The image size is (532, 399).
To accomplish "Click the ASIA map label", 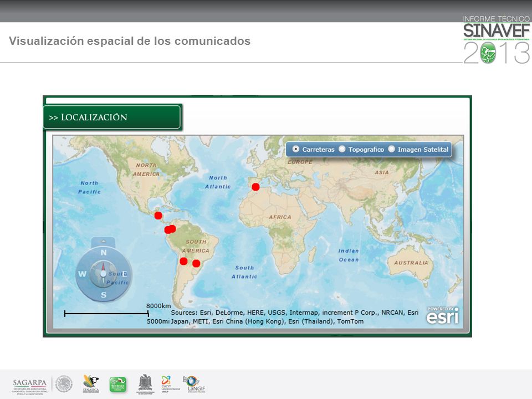I will (382, 172).
